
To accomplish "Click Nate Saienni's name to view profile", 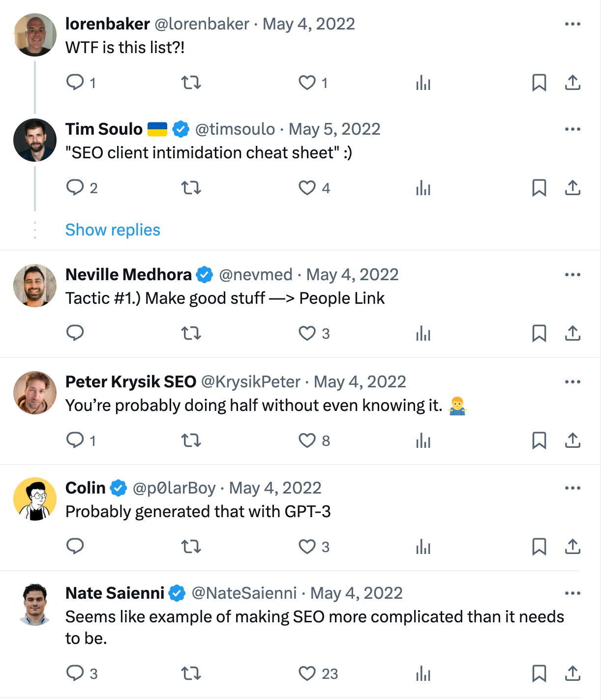I will point(115,592).
